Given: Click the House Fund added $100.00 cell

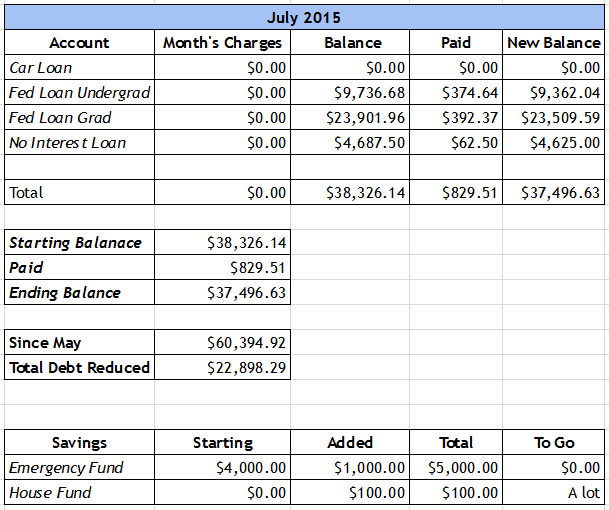Looking at the screenshot, I should [x=350, y=492].
